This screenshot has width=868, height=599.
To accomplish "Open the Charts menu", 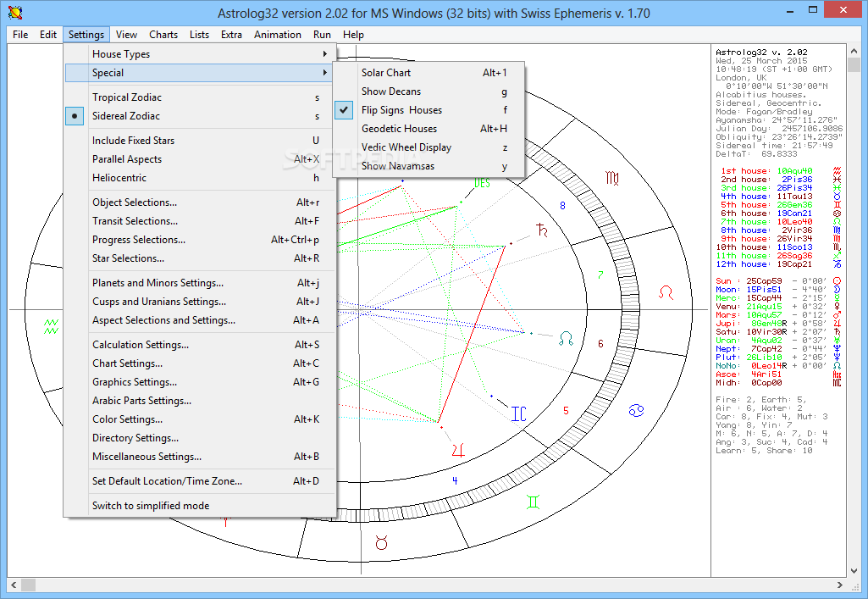I will tap(163, 35).
